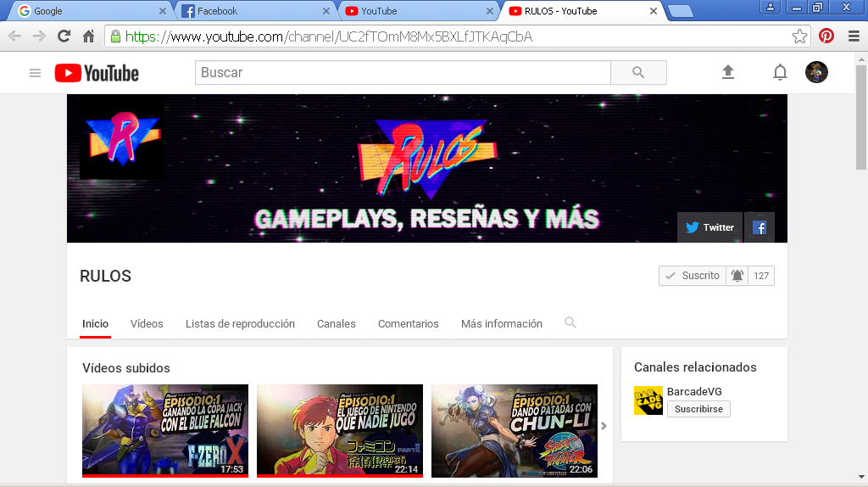Click the search magnifier button
The image size is (868, 487).
coord(638,73)
